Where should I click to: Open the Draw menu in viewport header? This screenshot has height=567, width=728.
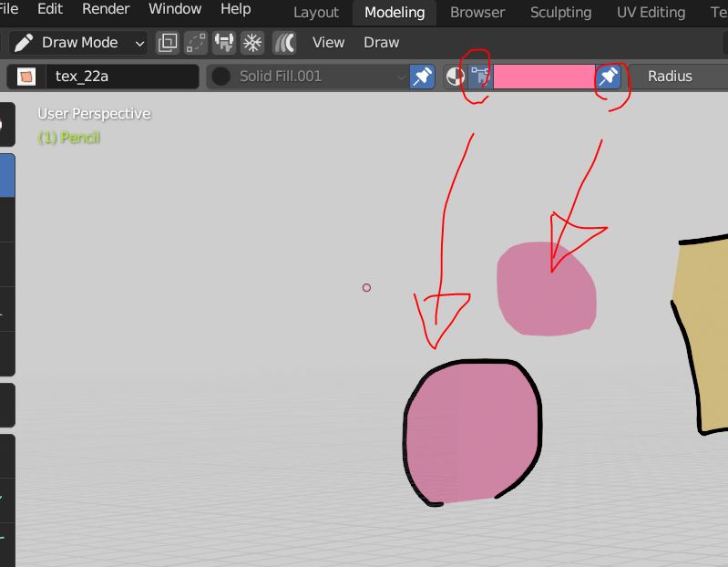coord(381,43)
